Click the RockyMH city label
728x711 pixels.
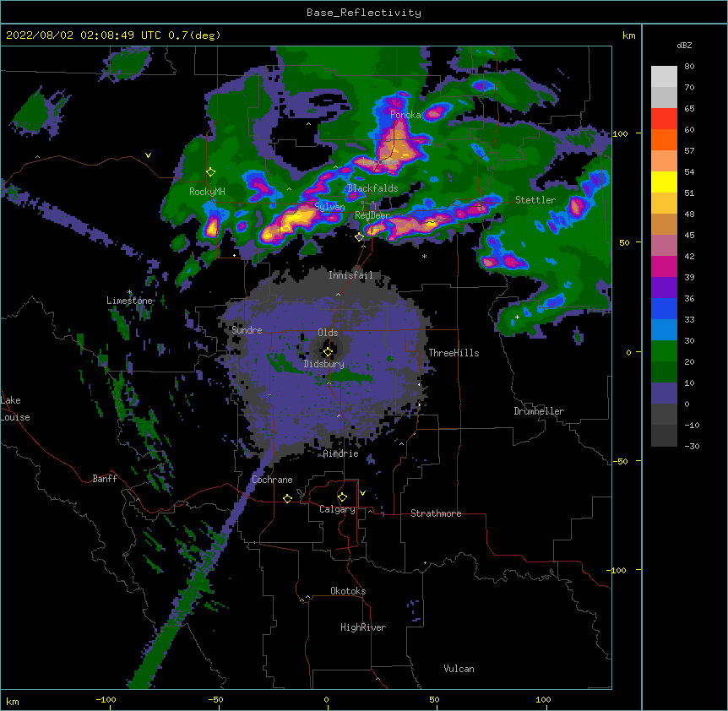click(207, 192)
